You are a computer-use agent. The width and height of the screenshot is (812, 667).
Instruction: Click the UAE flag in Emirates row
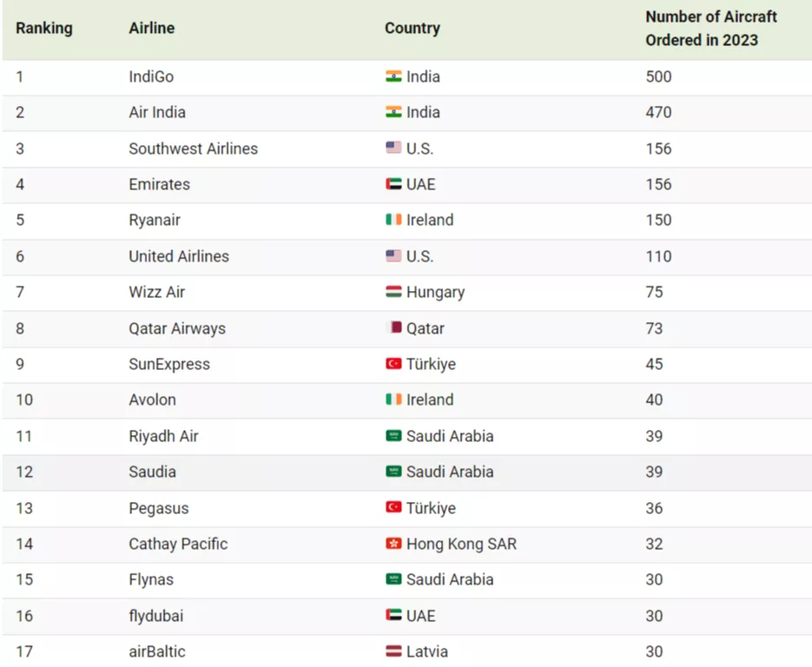click(x=393, y=184)
